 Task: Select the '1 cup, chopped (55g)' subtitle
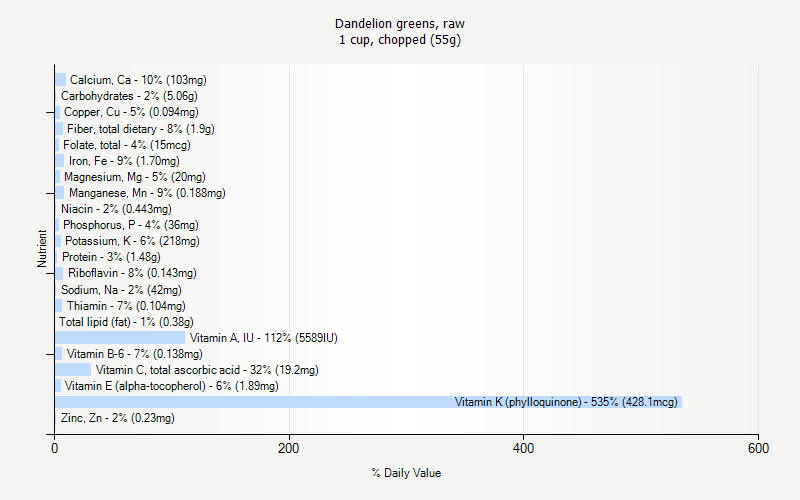pyautogui.click(x=400, y=40)
